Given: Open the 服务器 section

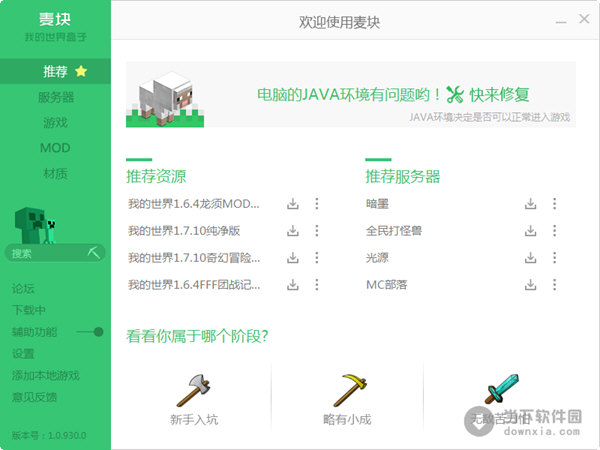Looking at the screenshot, I should [x=55, y=97].
